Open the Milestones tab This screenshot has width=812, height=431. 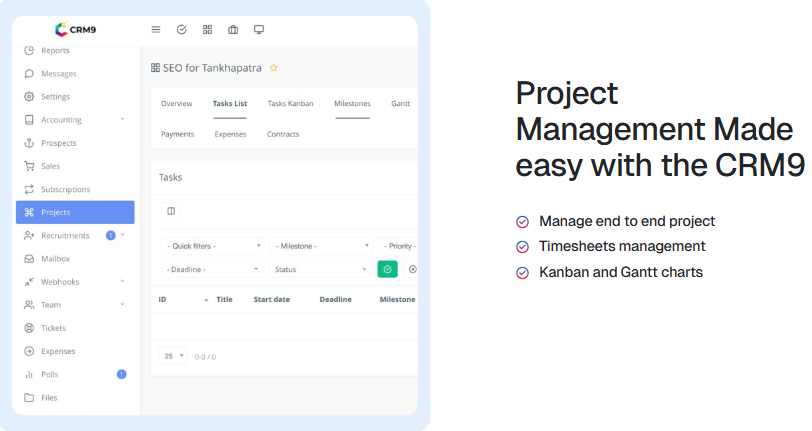pos(352,104)
